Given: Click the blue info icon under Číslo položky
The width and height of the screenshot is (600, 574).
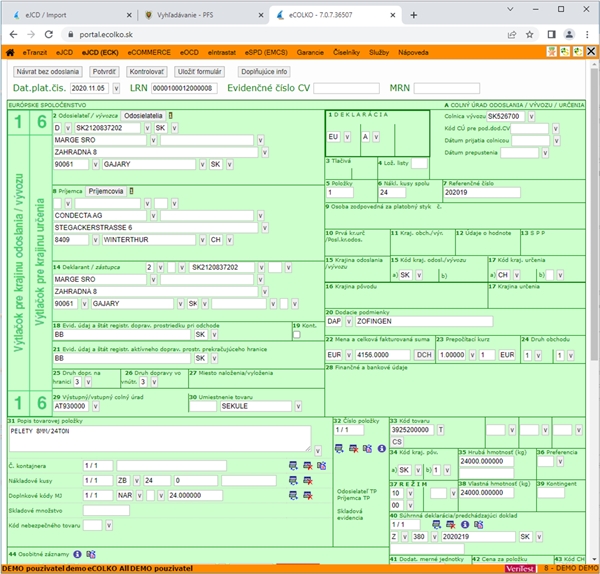Looking at the screenshot, I should (x=382, y=448).
